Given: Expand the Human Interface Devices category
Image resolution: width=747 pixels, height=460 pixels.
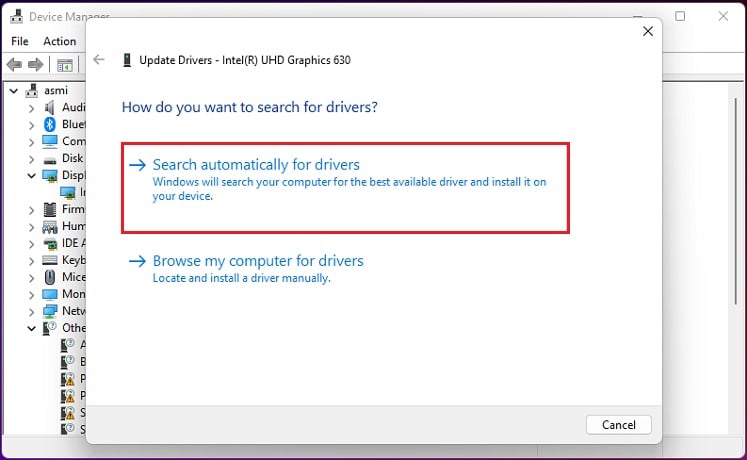Looking at the screenshot, I should (31, 227).
